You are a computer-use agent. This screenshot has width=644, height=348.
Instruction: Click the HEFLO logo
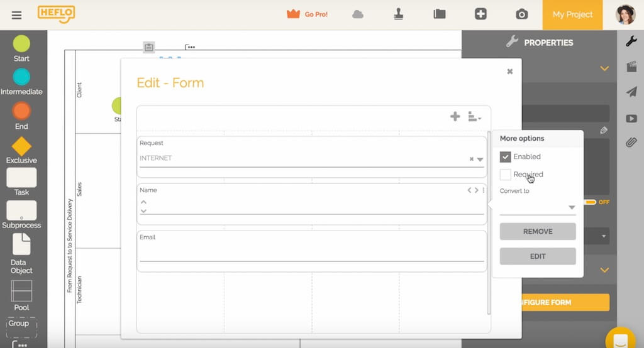point(56,14)
